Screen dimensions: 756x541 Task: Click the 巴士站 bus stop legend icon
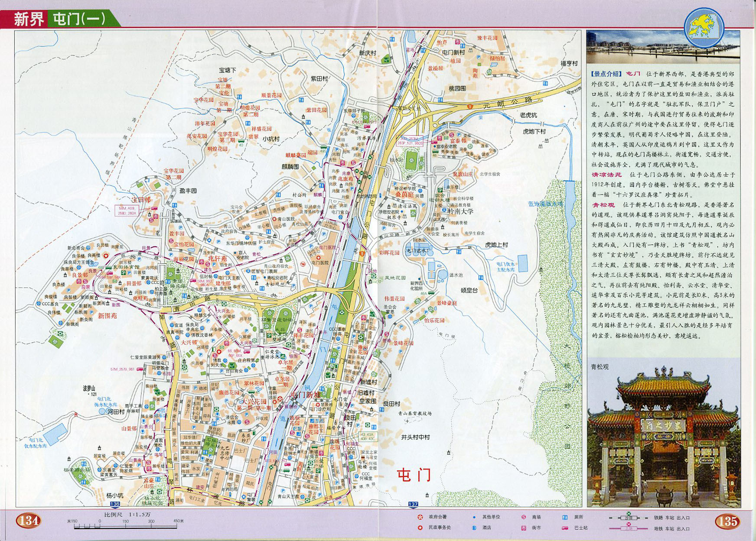point(565,528)
